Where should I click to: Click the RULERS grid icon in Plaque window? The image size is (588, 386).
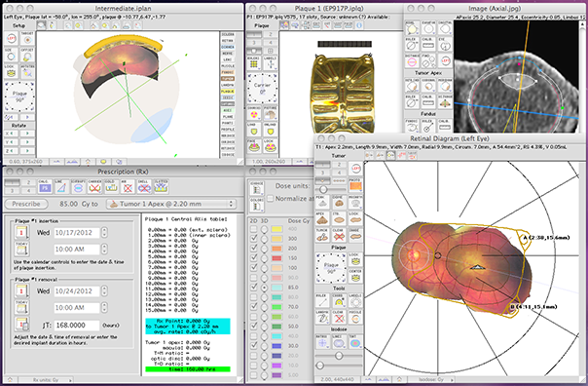[x=254, y=63]
